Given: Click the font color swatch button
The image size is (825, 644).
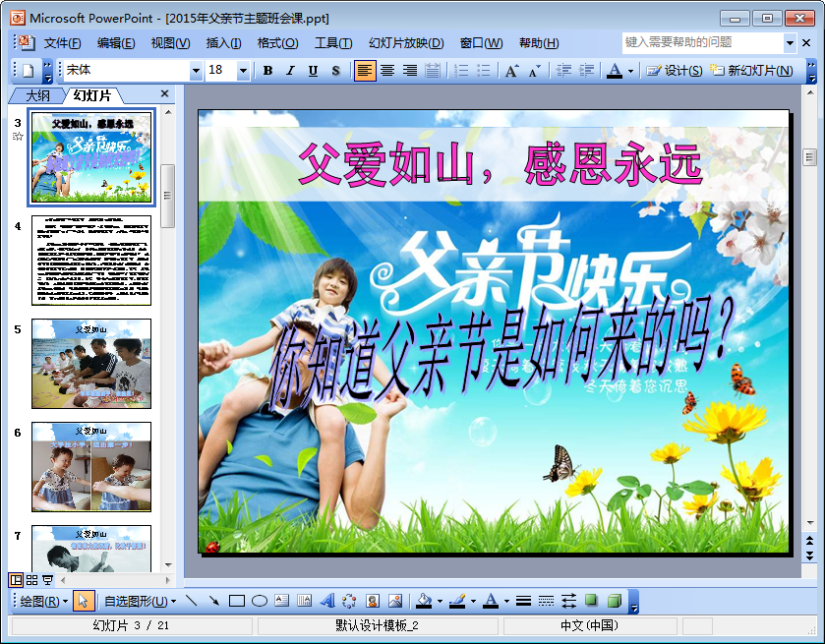Looking at the screenshot, I should [614, 71].
